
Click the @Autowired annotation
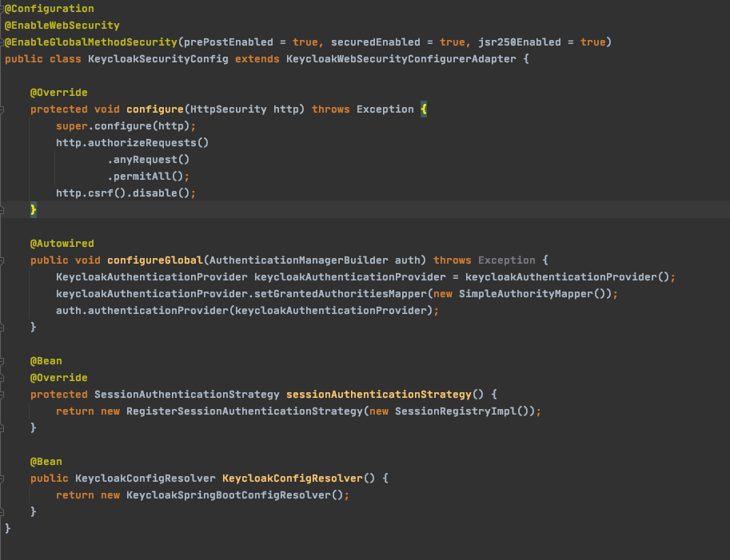pyautogui.click(x=62, y=244)
